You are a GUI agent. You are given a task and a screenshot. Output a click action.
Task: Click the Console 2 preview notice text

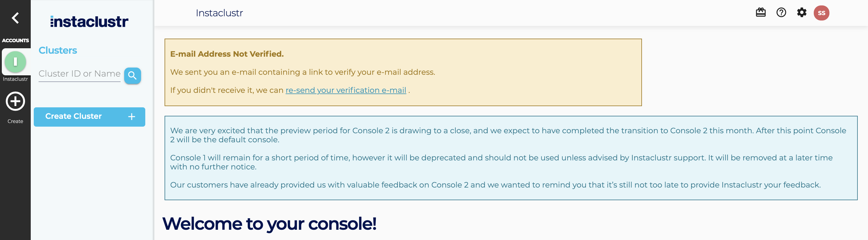click(508, 135)
